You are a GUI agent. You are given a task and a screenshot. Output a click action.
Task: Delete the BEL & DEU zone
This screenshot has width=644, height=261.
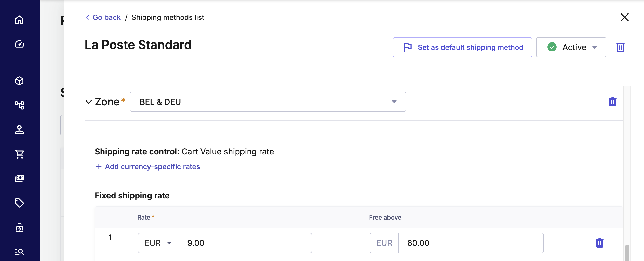click(613, 102)
